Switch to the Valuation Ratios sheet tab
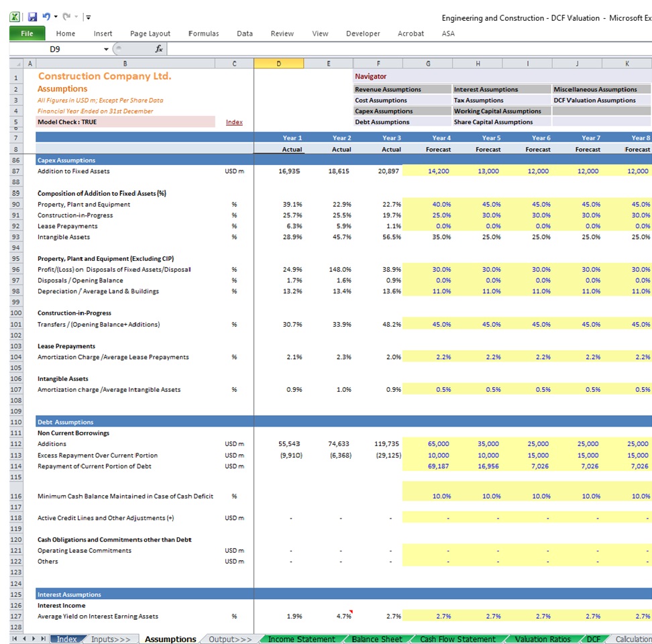This screenshot has width=652, height=644. tap(543, 639)
